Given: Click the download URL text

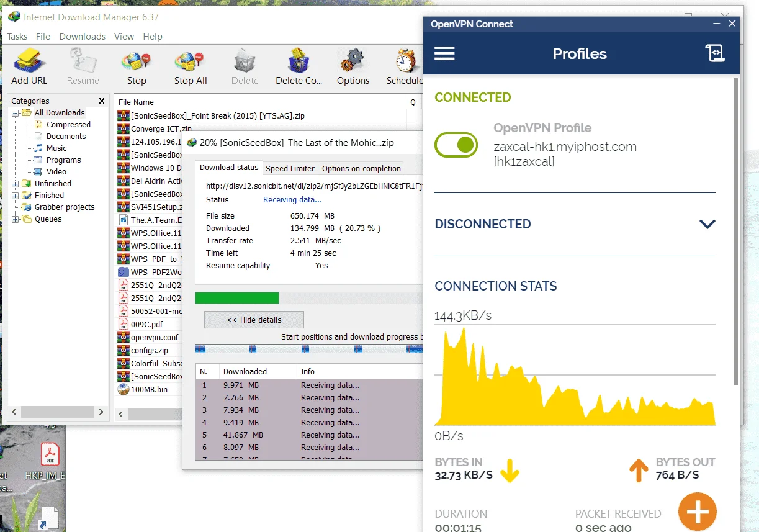Looking at the screenshot, I should pyautogui.click(x=314, y=186).
